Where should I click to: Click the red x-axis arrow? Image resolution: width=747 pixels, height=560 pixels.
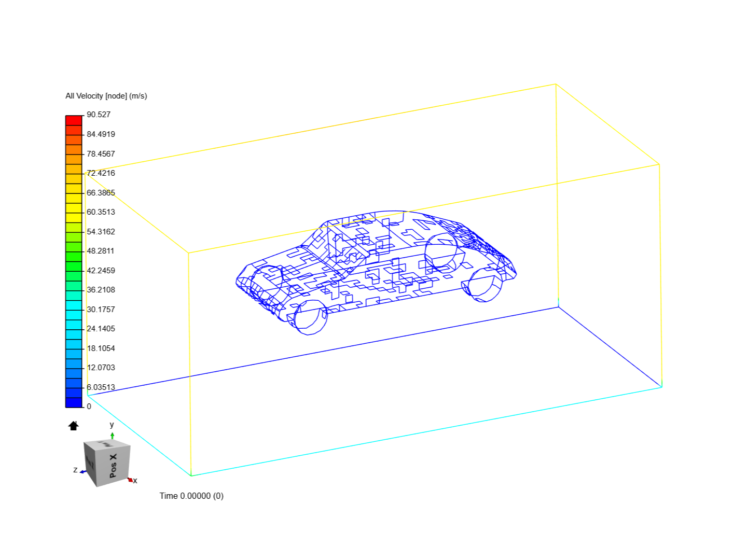[131, 480]
